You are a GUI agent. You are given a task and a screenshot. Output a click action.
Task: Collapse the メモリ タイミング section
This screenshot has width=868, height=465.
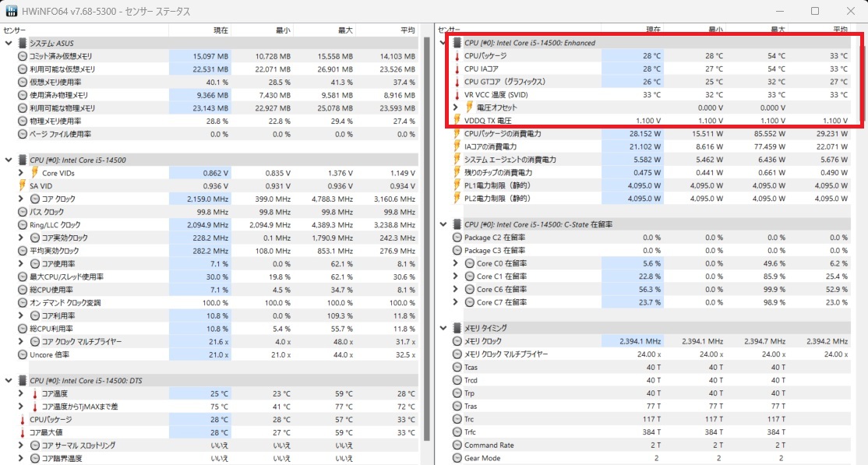443,328
